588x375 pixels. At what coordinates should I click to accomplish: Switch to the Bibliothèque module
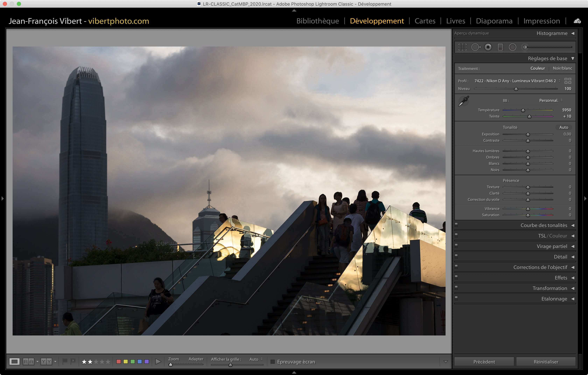(317, 21)
